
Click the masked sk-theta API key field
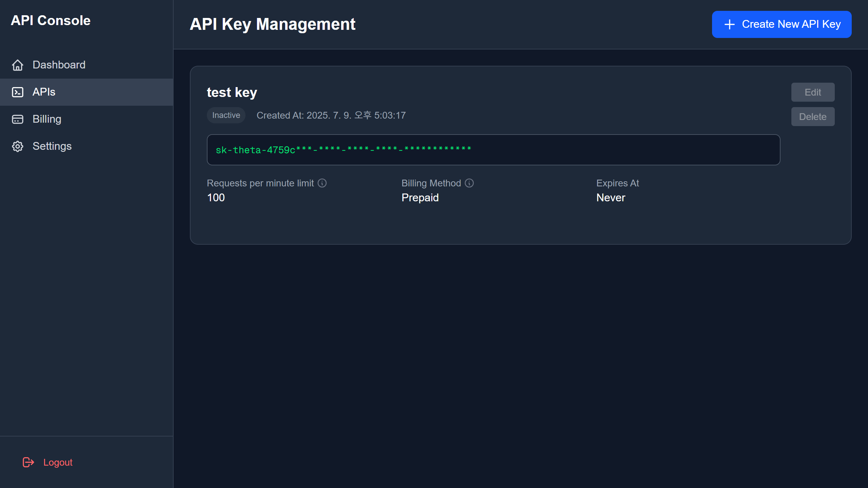(493, 150)
